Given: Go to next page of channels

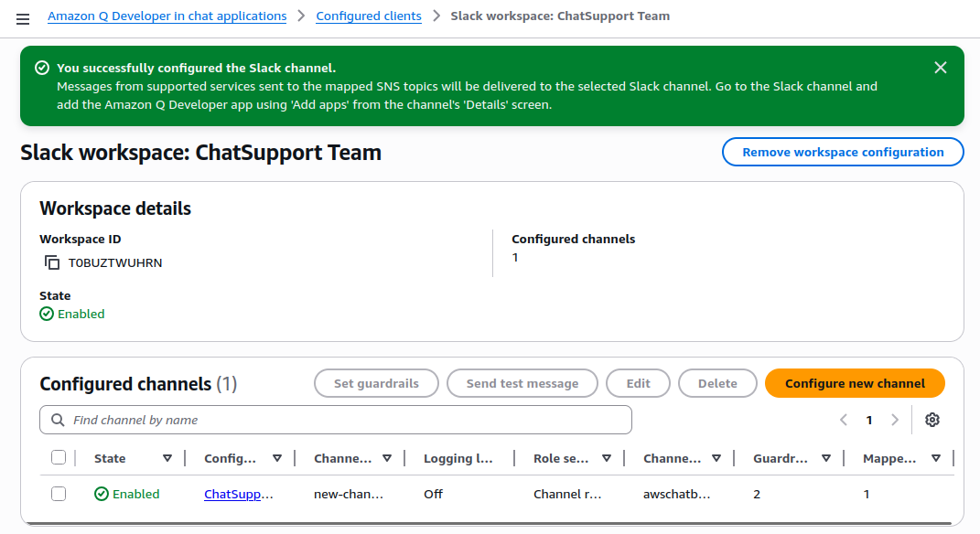Looking at the screenshot, I should tap(894, 420).
